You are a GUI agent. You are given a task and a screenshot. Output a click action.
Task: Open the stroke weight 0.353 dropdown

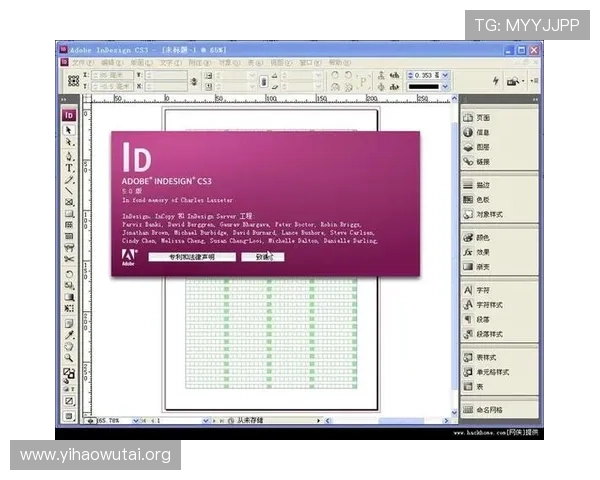[448, 75]
